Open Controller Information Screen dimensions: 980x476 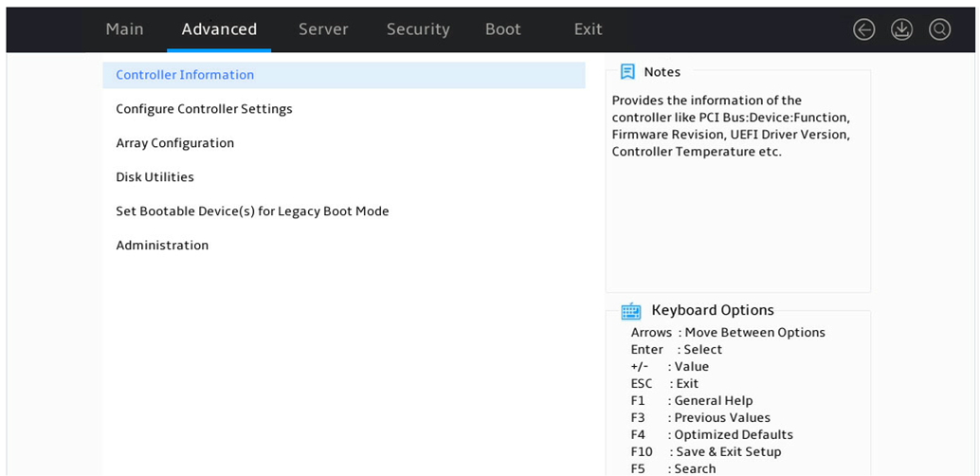point(344,75)
